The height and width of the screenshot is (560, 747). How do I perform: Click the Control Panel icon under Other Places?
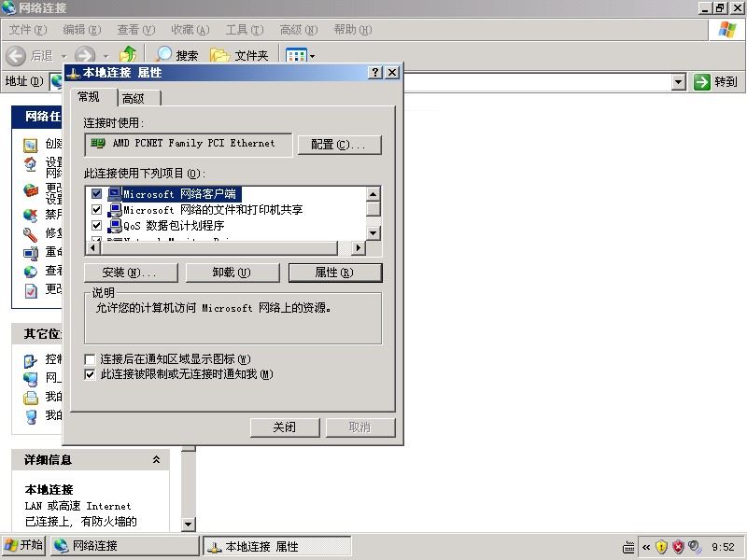click(x=31, y=361)
